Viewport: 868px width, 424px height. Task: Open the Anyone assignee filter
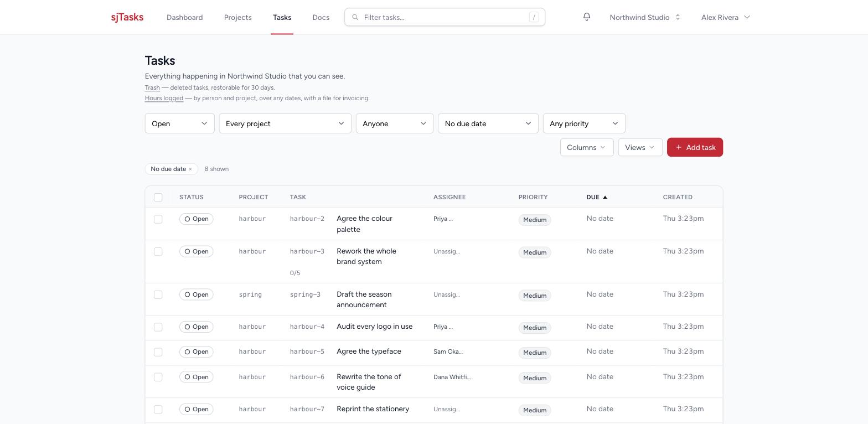point(395,123)
